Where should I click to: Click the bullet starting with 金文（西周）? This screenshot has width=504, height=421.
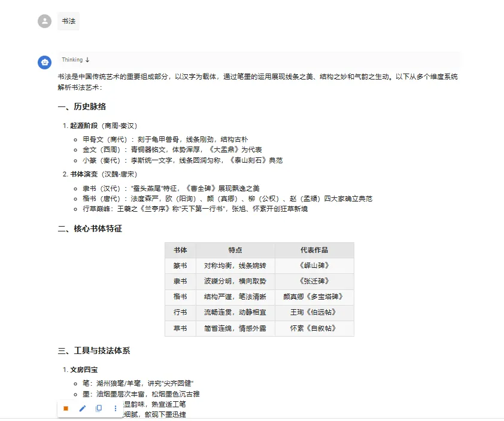(172, 150)
